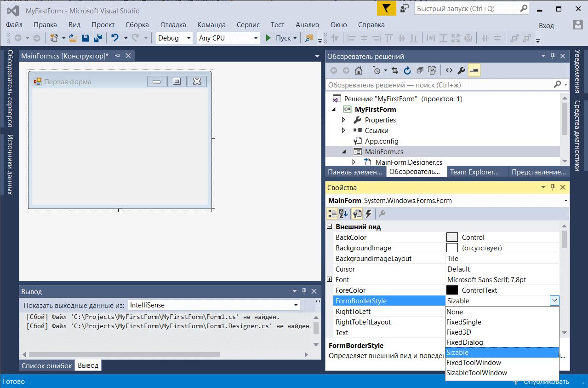The image size is (588, 388).
Task: Toggle auto-hide pin on the Вывод panel
Action: click(304, 291)
